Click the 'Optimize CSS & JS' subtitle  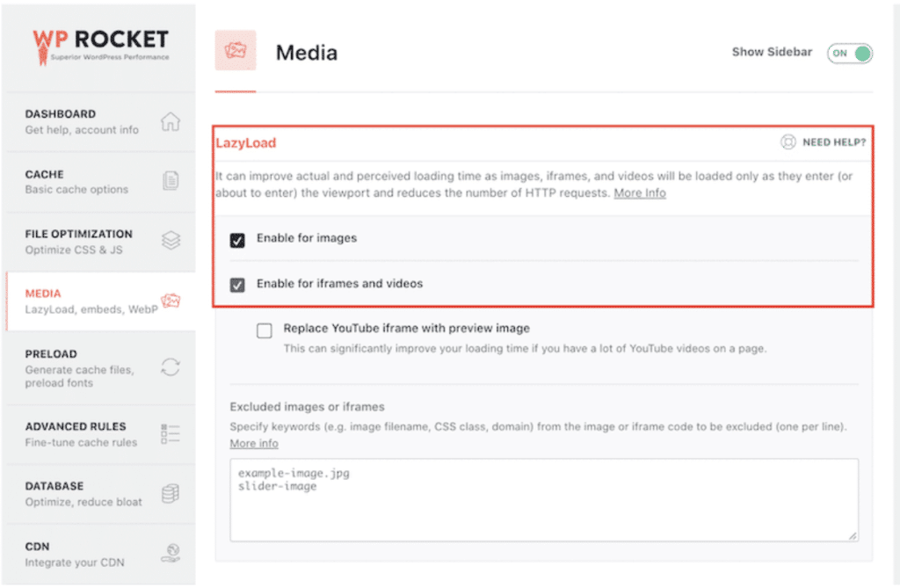[x=74, y=250]
